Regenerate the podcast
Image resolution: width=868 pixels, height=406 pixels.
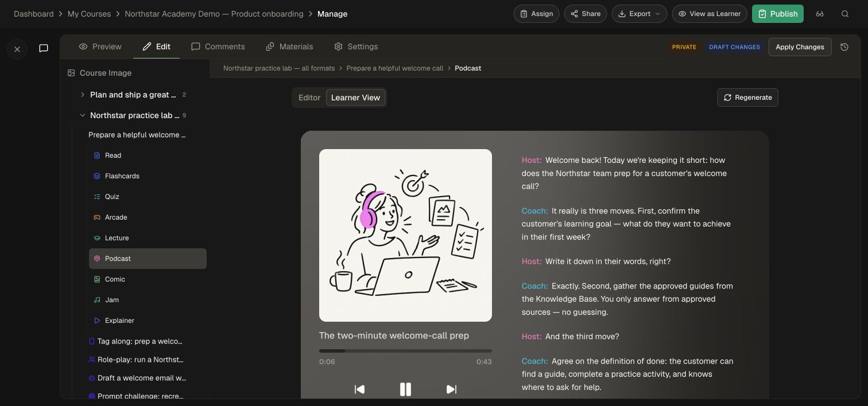pyautogui.click(x=747, y=97)
